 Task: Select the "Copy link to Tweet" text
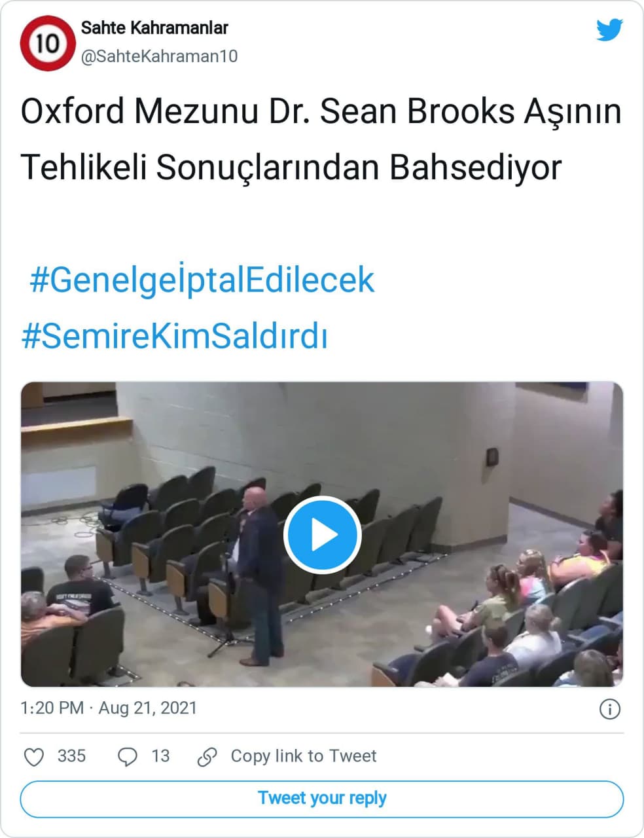click(x=303, y=756)
